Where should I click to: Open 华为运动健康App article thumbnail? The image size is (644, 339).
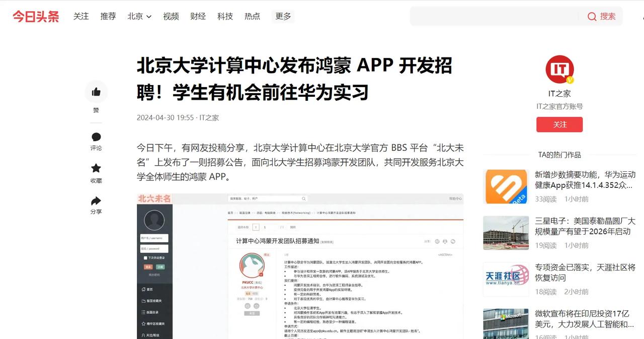(x=506, y=187)
